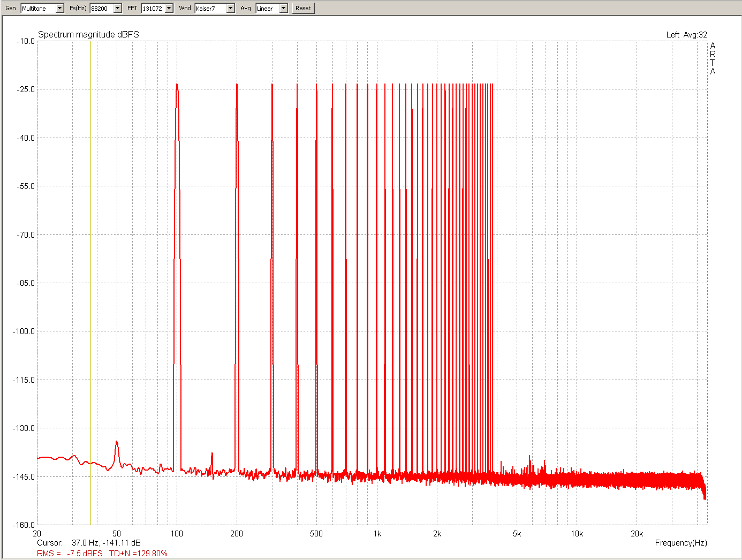The width and height of the screenshot is (742, 560).
Task: Click the 'Left Avg:32' readout
Action: click(x=686, y=35)
